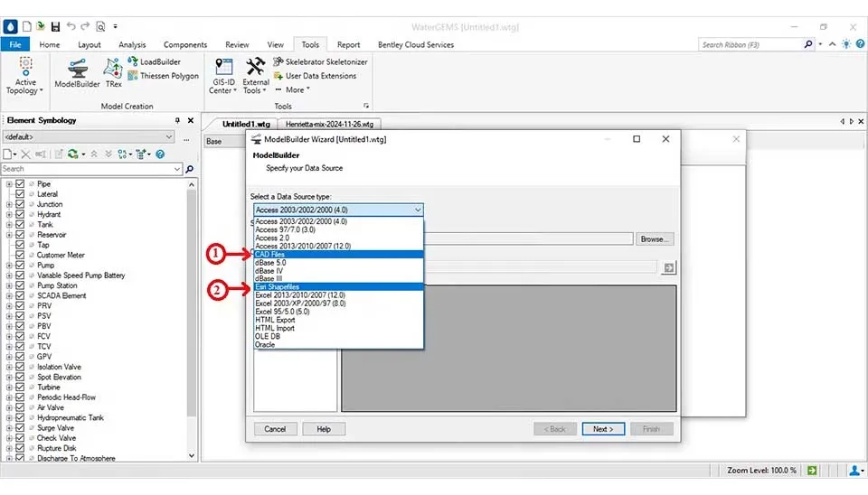Viewport: 868px width, 495px height.
Task: Open the More dropdown in Tools group
Action: pyautogui.click(x=293, y=89)
